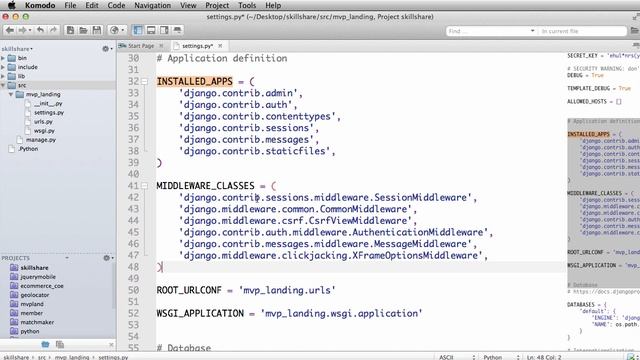
Task: Click the 'In current file' scope field
Action: click(582, 31)
